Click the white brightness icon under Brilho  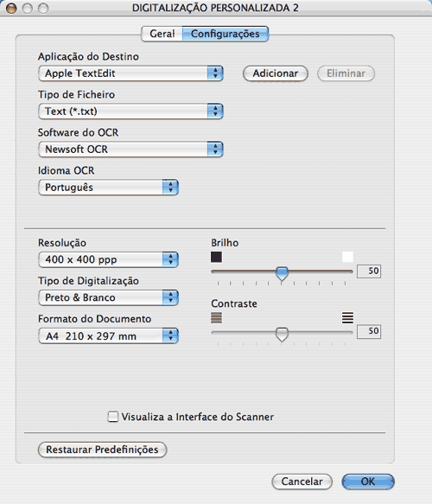[347, 257]
